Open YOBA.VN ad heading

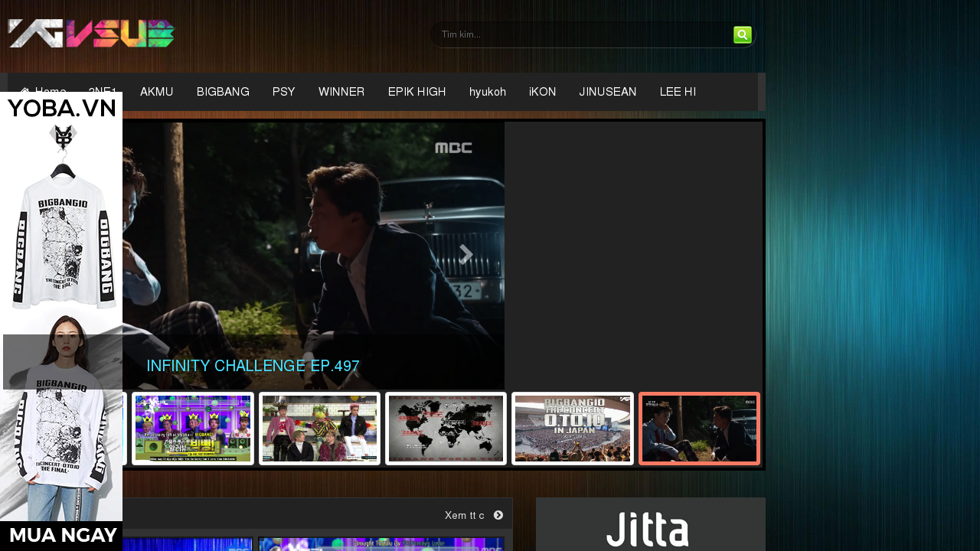61,108
